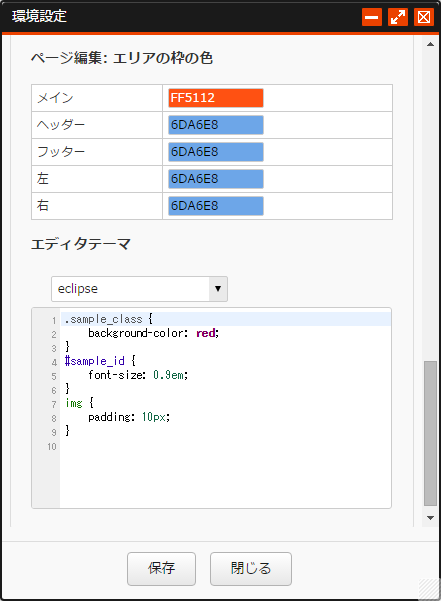Minimize the 環境設定 dialog
Image resolution: width=441 pixels, height=601 pixels.
[x=372, y=17]
